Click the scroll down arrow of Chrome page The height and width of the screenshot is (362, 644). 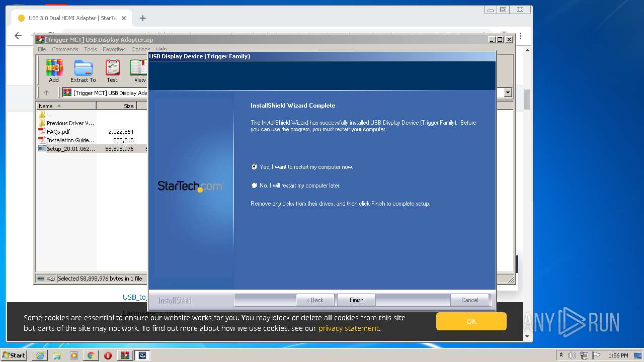[527, 336]
